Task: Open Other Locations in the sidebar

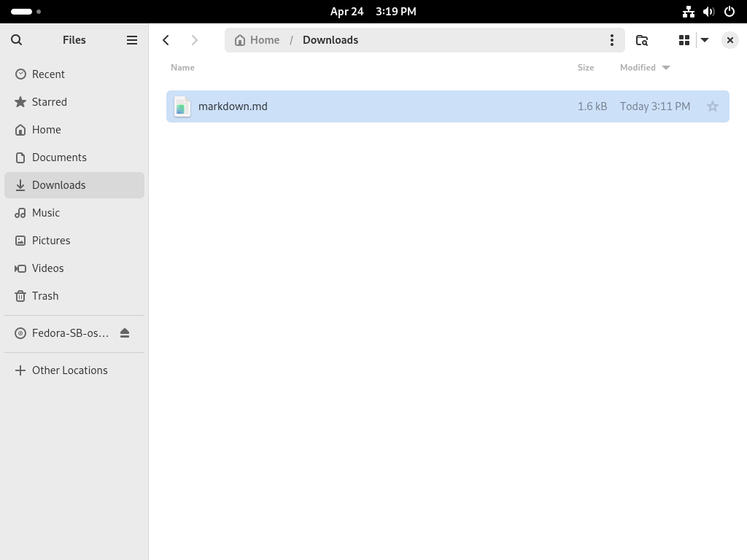Action: tap(74, 370)
